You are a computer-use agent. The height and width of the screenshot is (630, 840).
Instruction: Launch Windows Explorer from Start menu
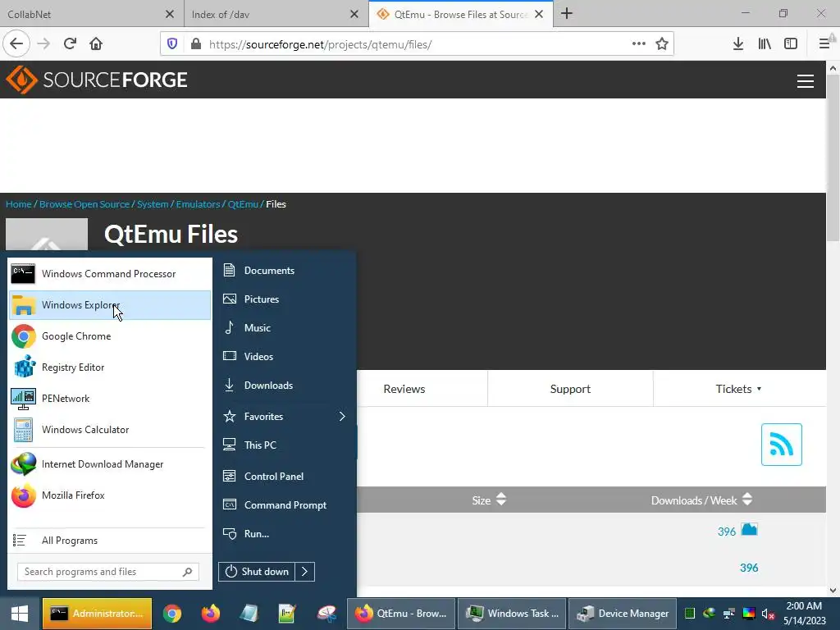tap(109, 305)
